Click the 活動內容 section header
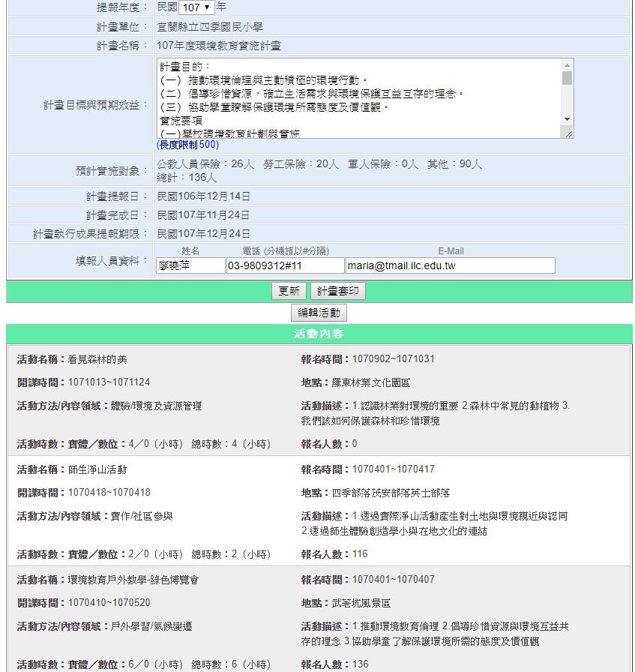 (x=319, y=334)
